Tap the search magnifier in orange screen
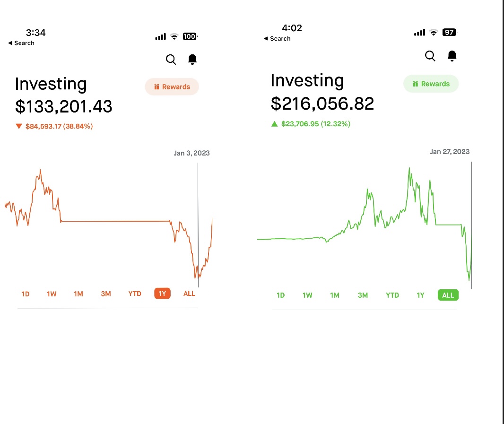Image resolution: width=504 pixels, height=424 pixels. point(171,60)
